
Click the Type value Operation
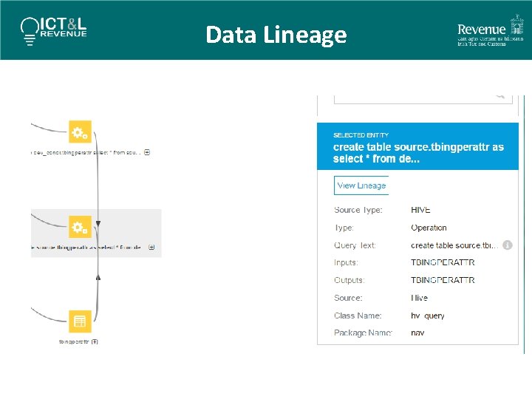tap(429, 228)
